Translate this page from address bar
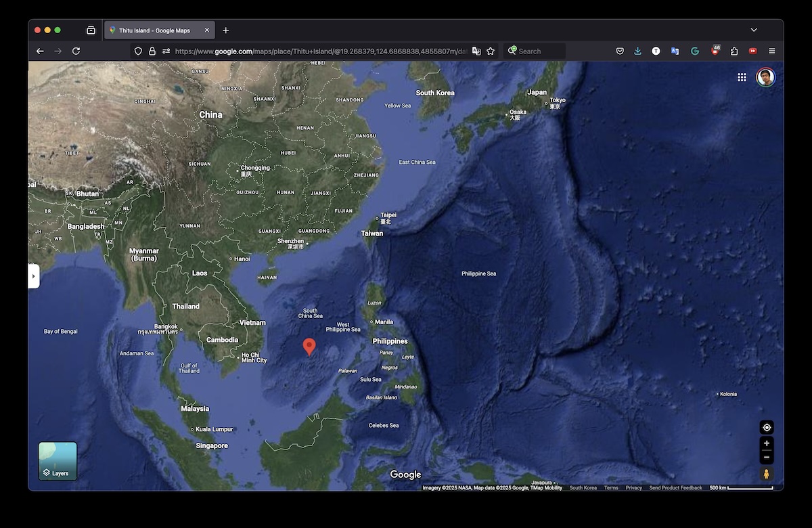 pos(476,51)
